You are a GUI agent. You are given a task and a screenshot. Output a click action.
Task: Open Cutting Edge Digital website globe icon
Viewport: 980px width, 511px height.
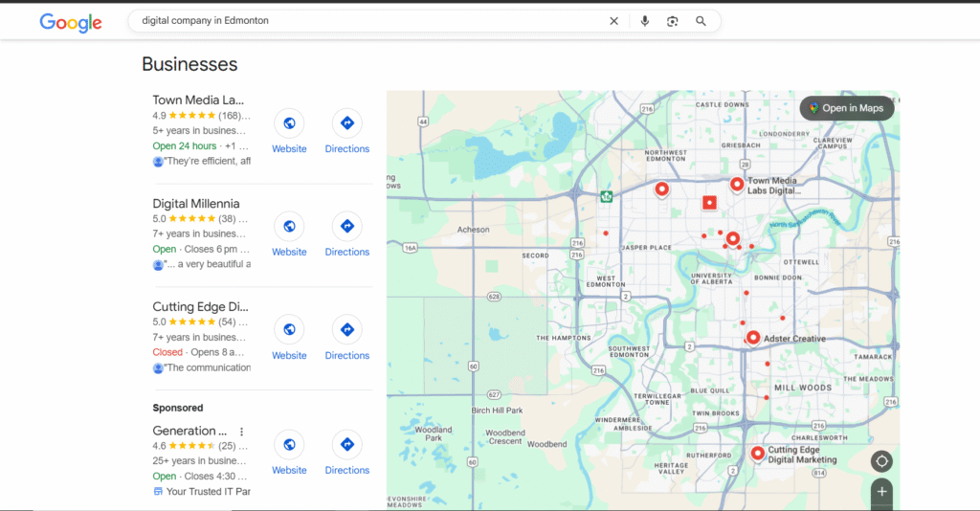click(289, 329)
